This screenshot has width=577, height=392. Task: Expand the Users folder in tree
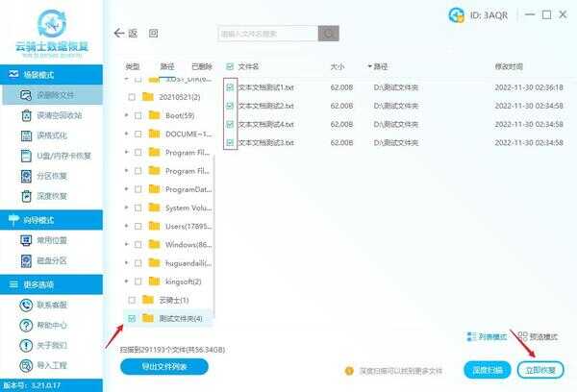127,226
